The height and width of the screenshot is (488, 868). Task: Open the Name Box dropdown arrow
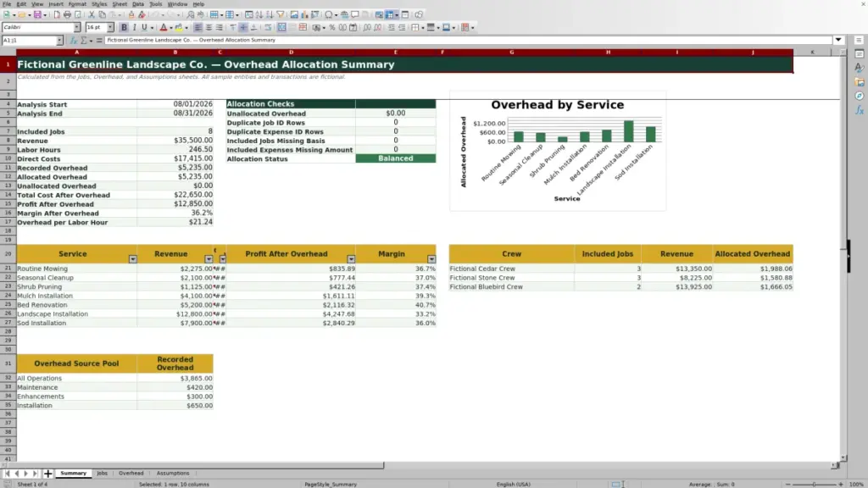[x=59, y=41]
